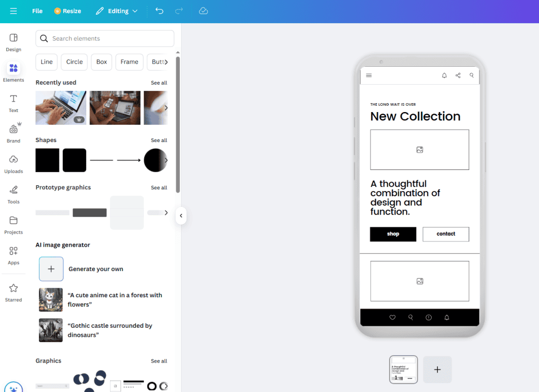Open the hamburger main menu
This screenshot has height=392, width=539.
tap(13, 11)
